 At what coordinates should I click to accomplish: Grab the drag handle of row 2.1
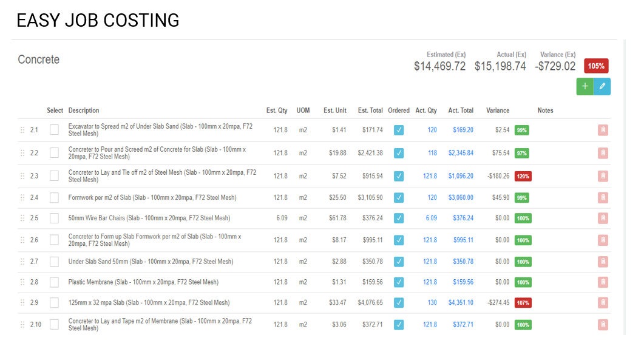point(22,130)
